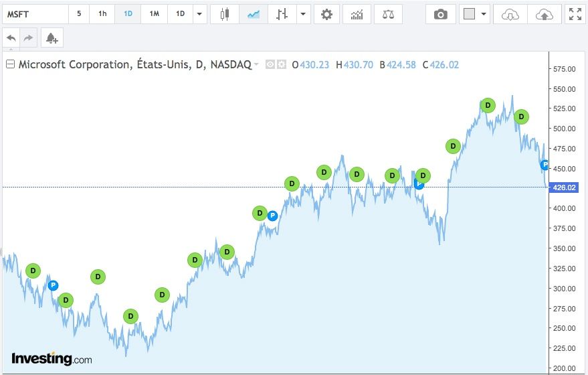Click the rightmost green D marker
Screen dimensions: 588x375
(521, 117)
